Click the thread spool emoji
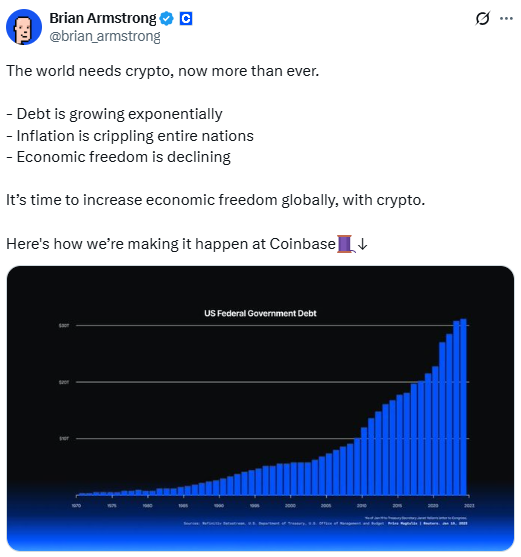The width and height of the screenshot is (521, 557). pos(346,244)
